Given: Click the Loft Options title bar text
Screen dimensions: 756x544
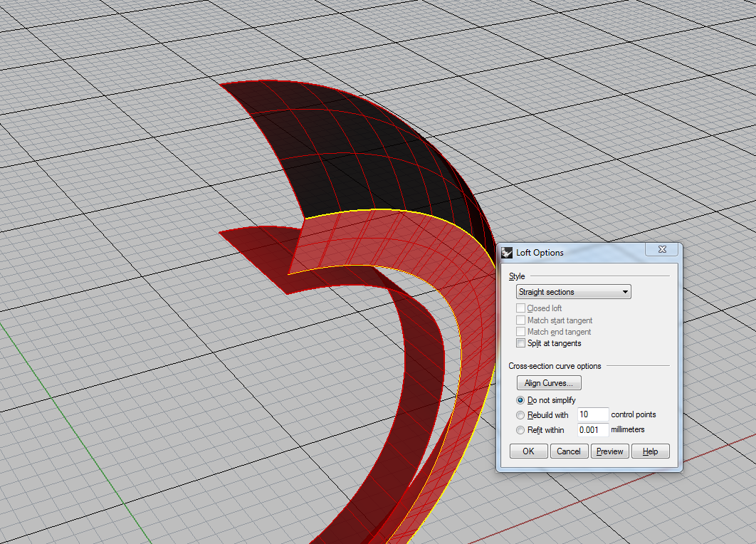Looking at the screenshot, I should [540, 252].
